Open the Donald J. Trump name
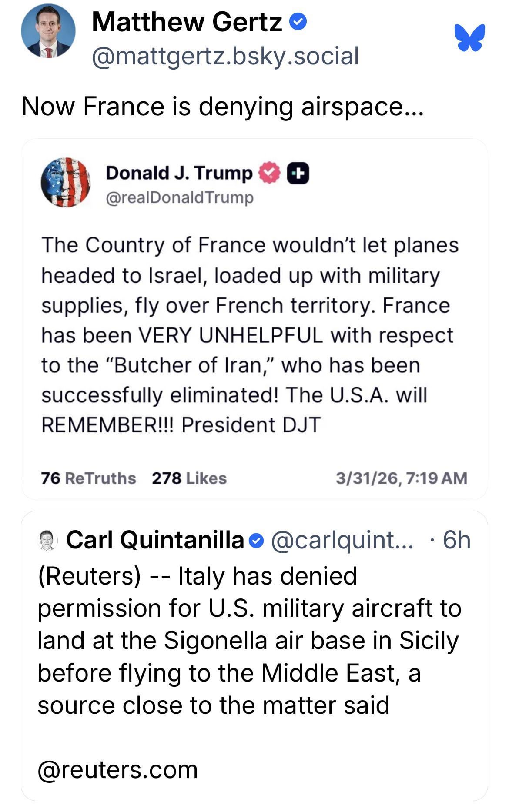Viewport: 509px width, 812px height. [179, 173]
